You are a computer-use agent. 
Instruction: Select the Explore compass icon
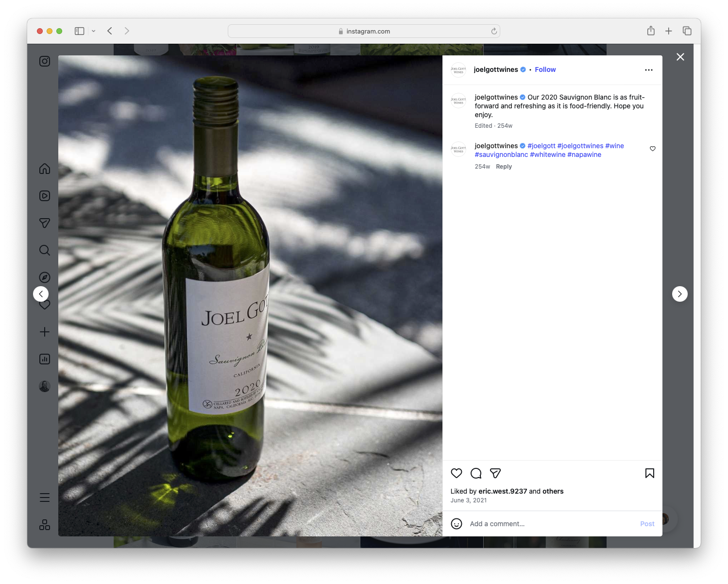44,277
